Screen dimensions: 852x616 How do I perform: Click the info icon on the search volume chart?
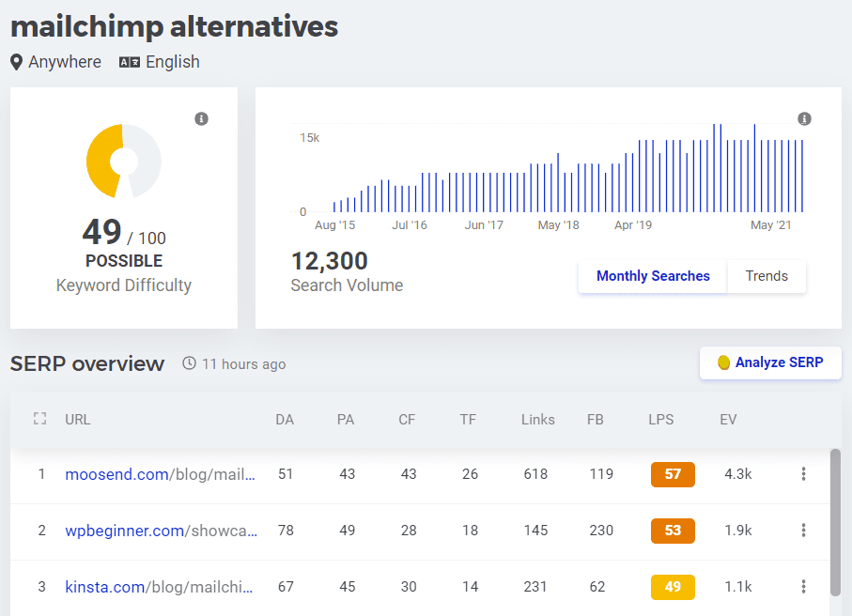pos(804,119)
